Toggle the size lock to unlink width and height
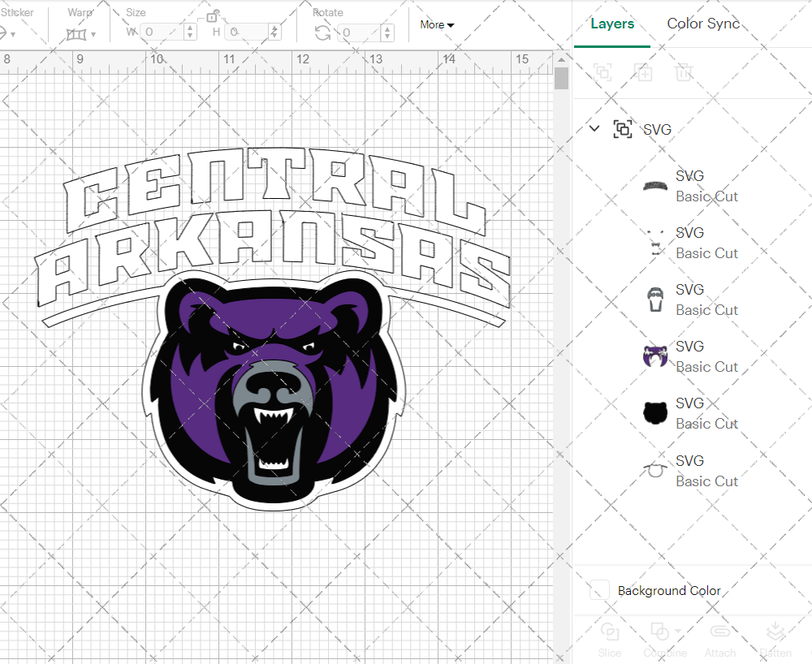 click(213, 16)
